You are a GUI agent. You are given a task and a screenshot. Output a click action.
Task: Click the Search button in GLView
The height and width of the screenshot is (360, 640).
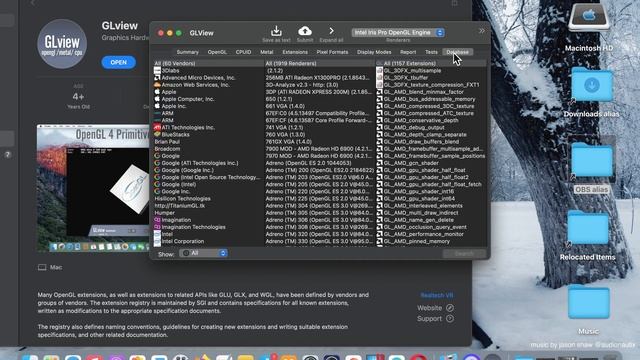click(x=464, y=254)
